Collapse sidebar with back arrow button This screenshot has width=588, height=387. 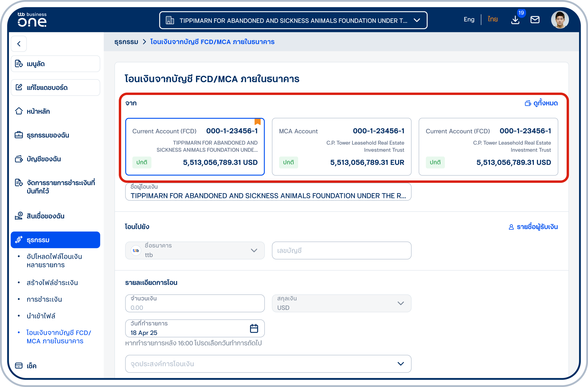click(x=19, y=44)
